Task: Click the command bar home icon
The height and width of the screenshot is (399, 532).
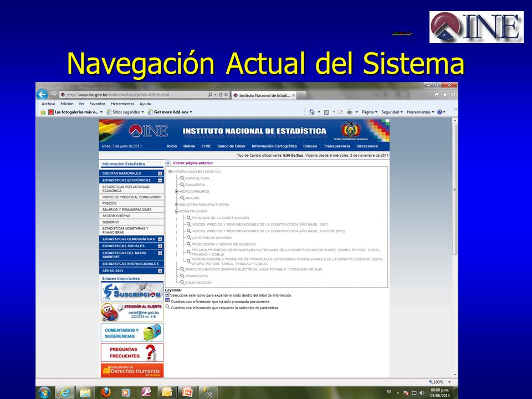Action: pos(312,112)
